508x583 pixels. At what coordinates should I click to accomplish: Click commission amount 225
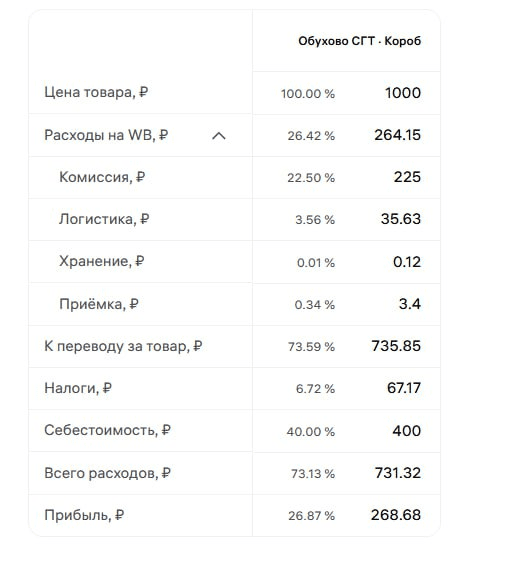(x=407, y=177)
